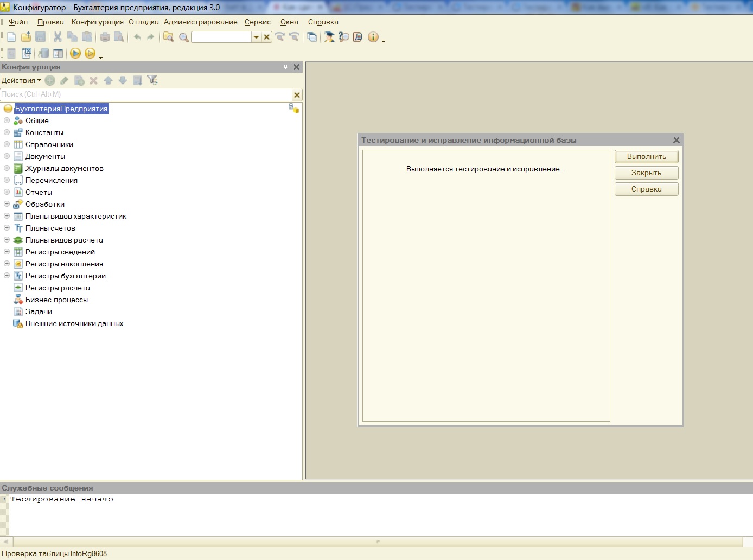
Task: Click the Windows list toolbar icon
Action: tap(312, 37)
